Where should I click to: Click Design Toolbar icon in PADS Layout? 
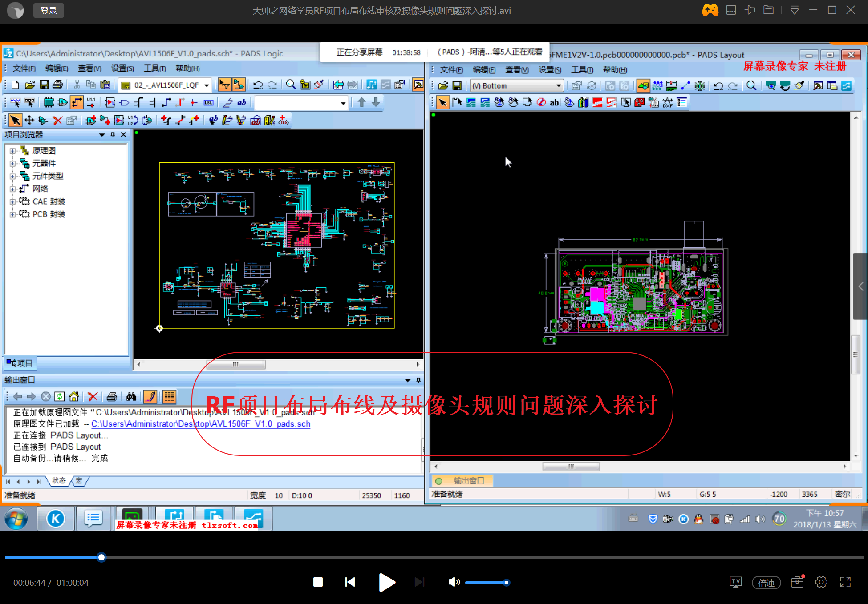coord(657,86)
